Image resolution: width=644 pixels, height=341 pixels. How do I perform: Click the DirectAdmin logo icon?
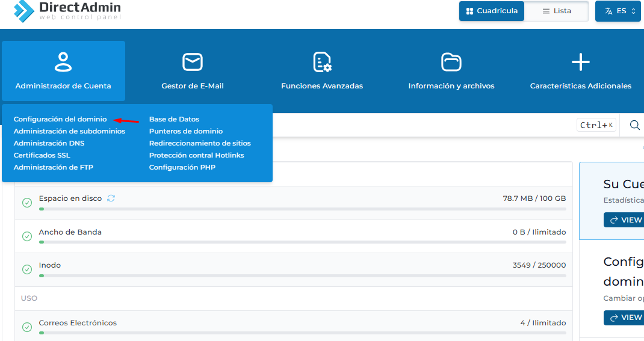[x=24, y=11]
